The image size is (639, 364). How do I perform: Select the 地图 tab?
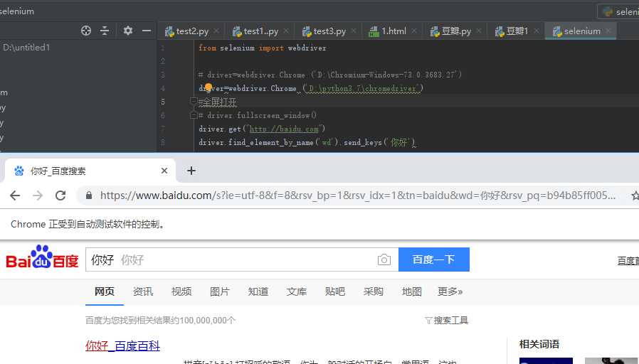411,291
